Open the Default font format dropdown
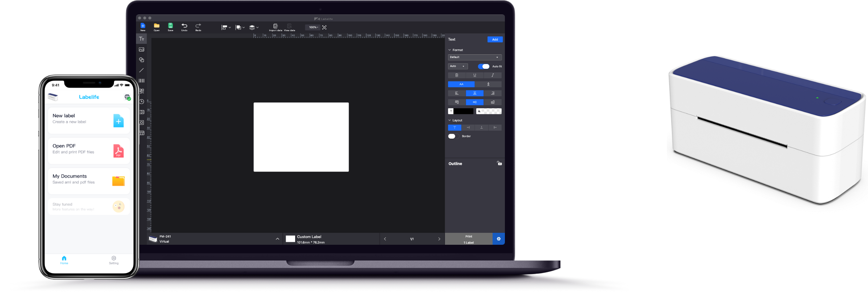Image resolution: width=868 pixels, height=294 pixels. point(475,57)
